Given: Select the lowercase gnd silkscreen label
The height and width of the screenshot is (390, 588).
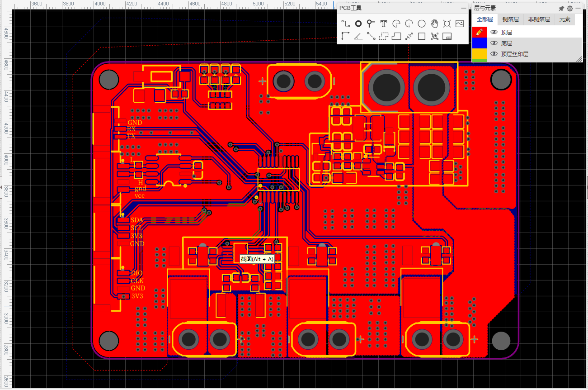Looking at the screenshot, I should tap(141, 189).
